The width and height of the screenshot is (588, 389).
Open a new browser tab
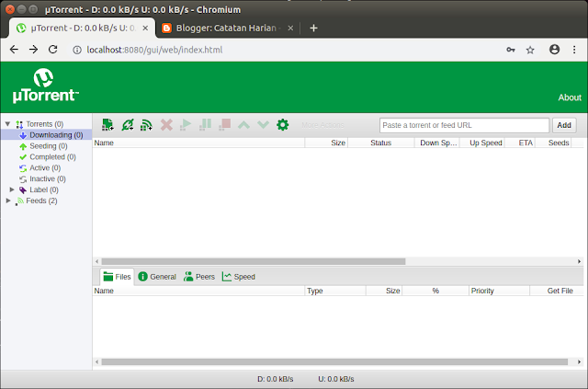(x=314, y=29)
